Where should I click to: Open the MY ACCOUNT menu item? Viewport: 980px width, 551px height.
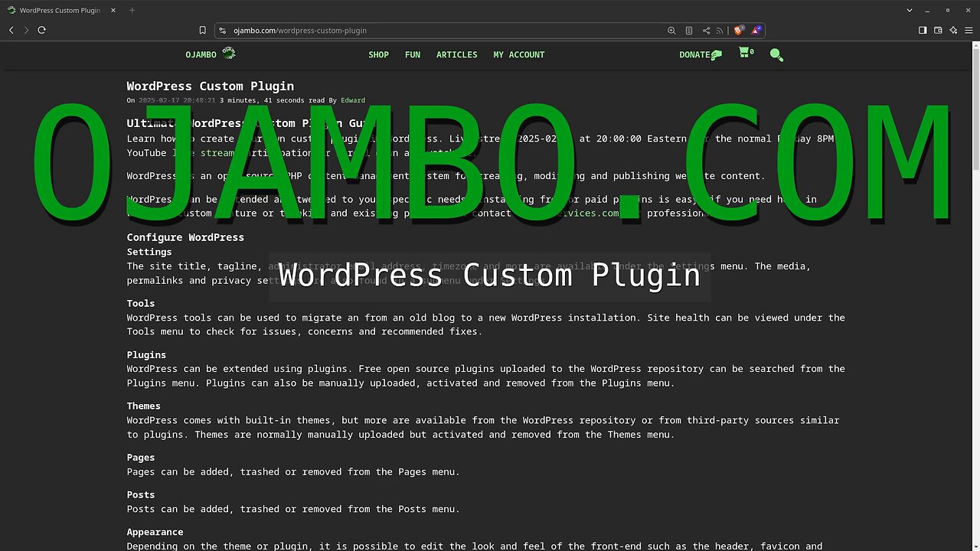(518, 55)
